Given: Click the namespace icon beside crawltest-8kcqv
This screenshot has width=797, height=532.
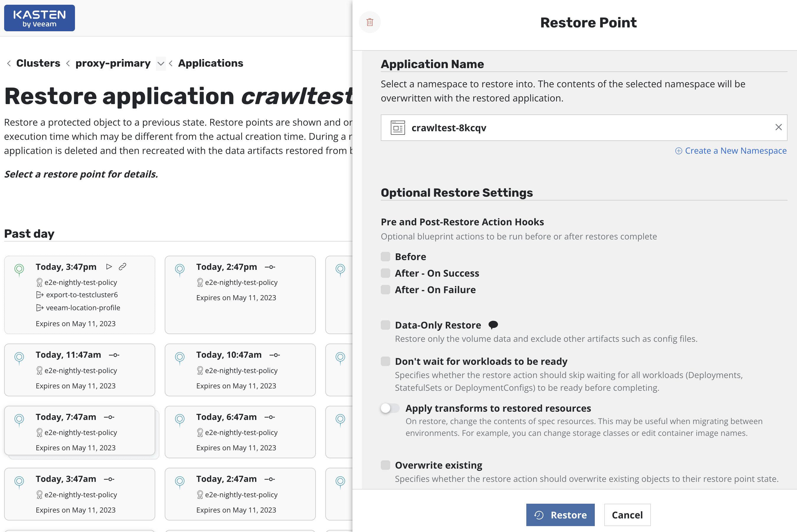Looking at the screenshot, I should 397,128.
